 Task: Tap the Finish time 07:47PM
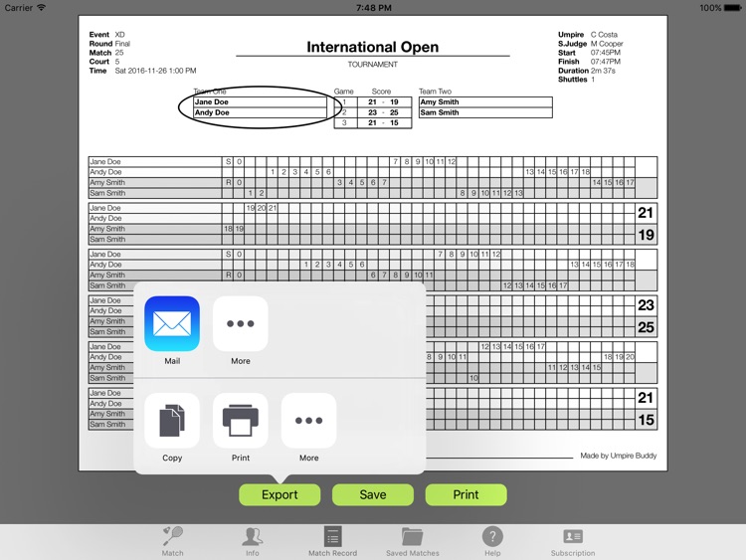click(605, 62)
